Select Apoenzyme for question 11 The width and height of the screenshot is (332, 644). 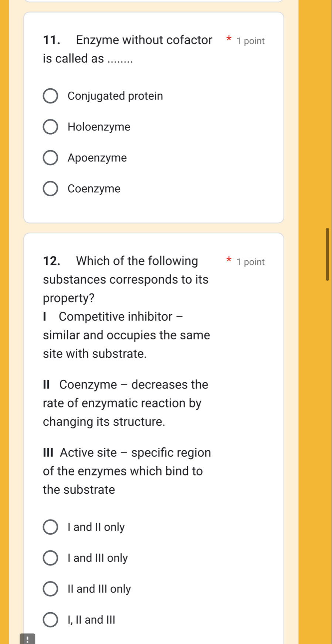click(x=51, y=157)
